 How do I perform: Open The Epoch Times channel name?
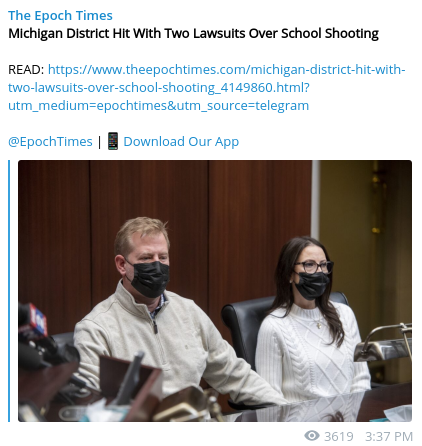[x=60, y=16]
